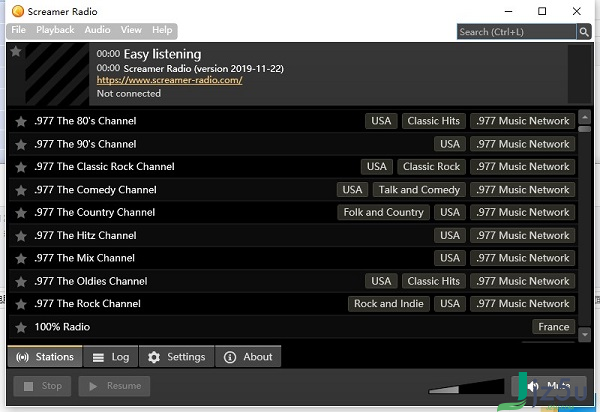Click Classic Hits tag on 80's Channel row

click(x=434, y=121)
